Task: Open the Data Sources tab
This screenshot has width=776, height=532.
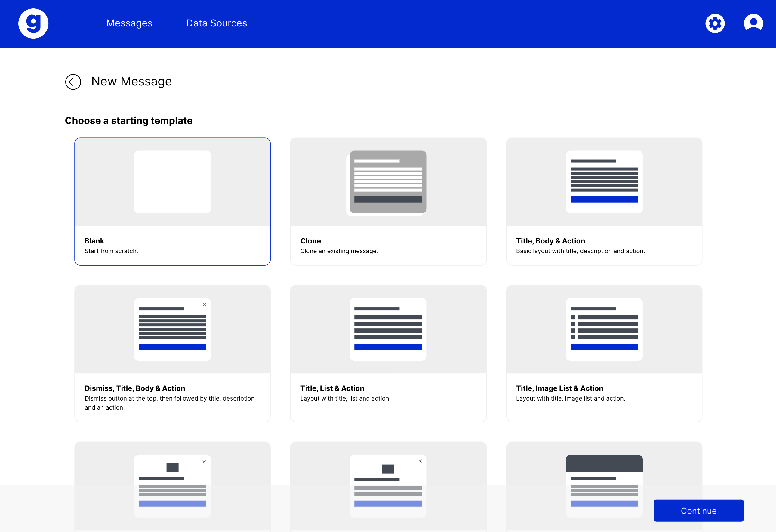Action: point(216,23)
